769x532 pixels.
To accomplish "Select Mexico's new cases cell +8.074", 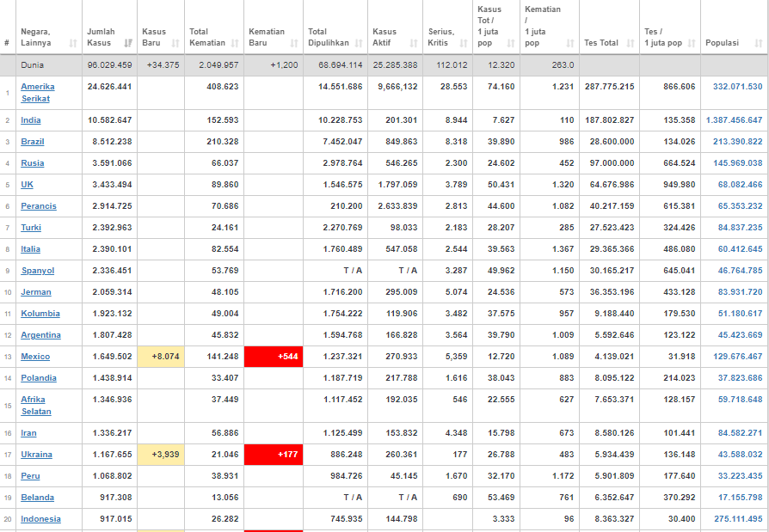I will (161, 357).
